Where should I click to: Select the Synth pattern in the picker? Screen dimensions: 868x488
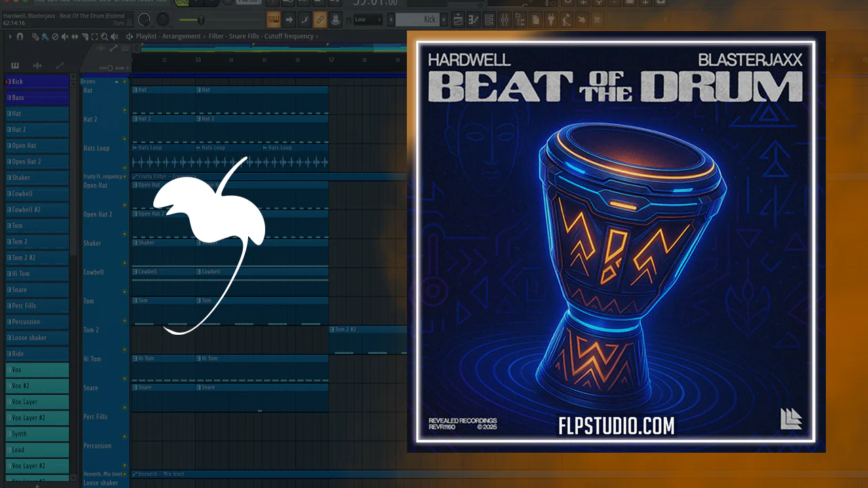click(37, 434)
